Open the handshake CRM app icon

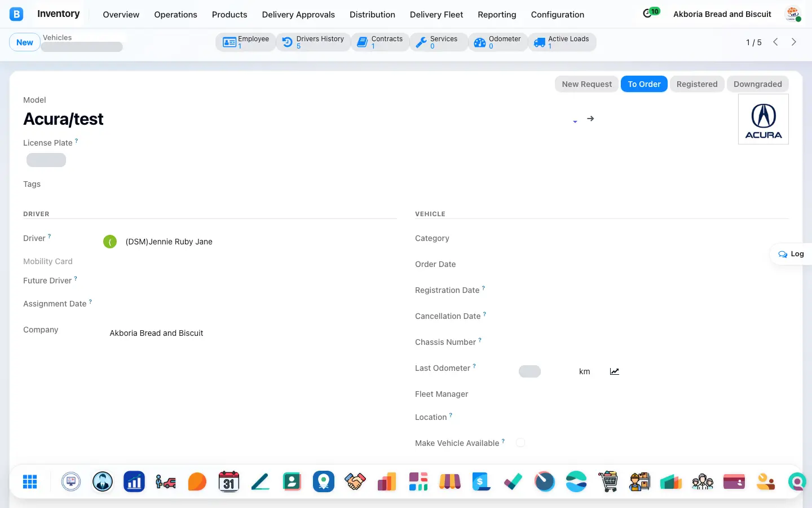355,481
